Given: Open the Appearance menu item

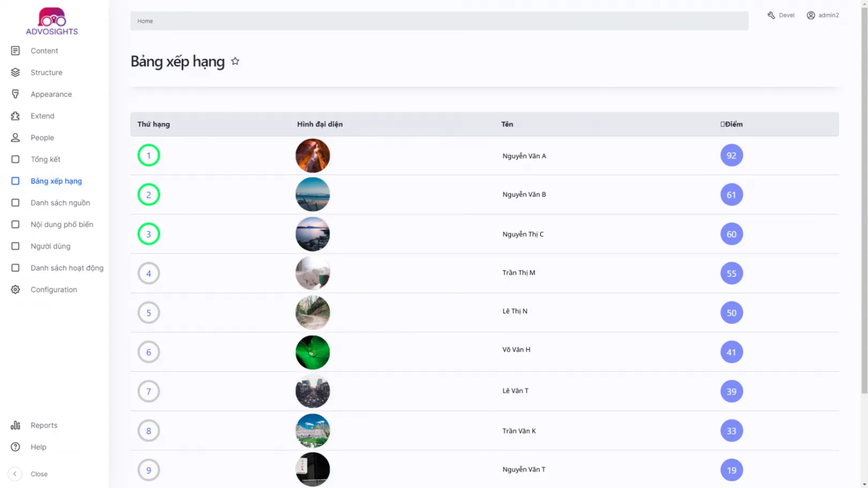Looking at the screenshot, I should pyautogui.click(x=51, y=94).
